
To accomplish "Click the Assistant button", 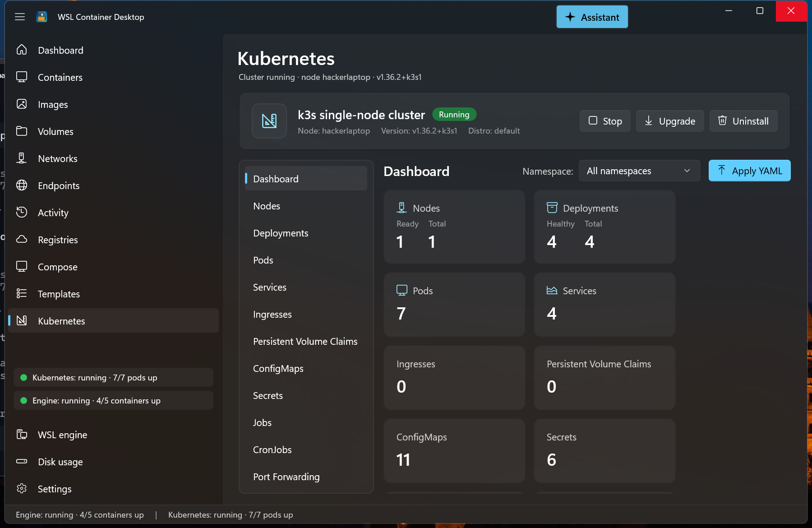I will 592,17.
